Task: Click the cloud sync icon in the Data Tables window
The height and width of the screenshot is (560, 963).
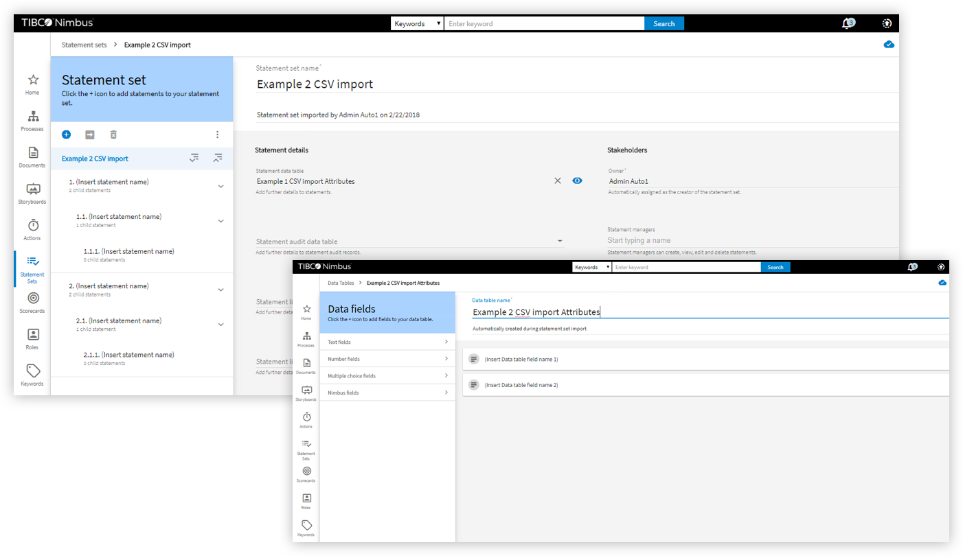Action: click(942, 283)
